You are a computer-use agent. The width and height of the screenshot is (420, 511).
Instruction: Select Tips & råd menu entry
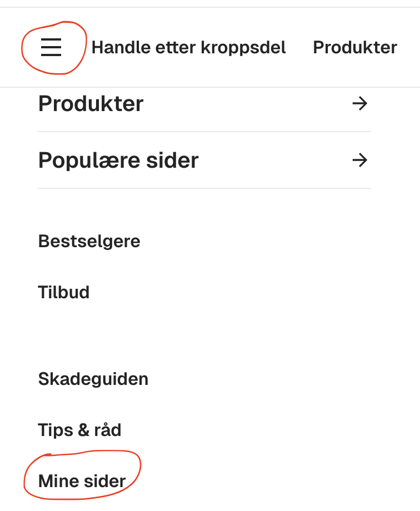pos(79,430)
